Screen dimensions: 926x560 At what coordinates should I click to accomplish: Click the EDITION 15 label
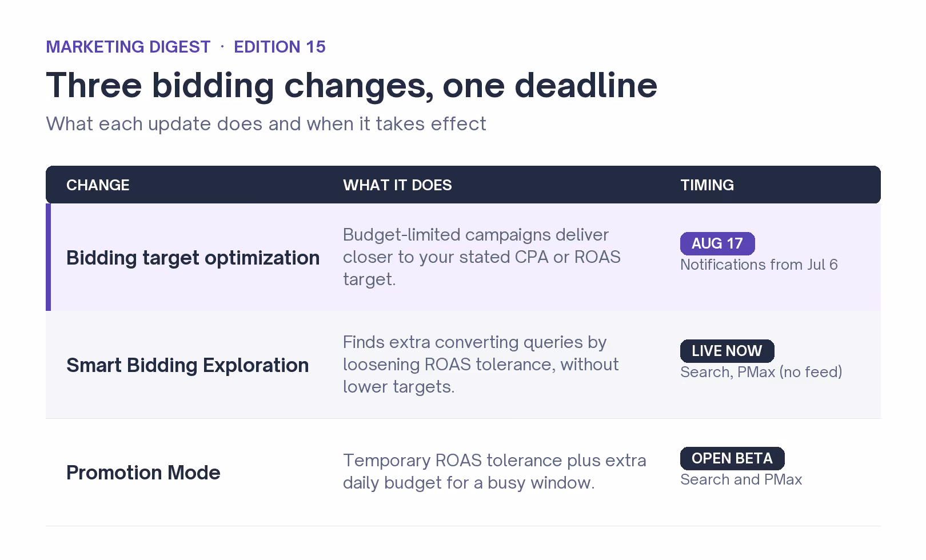tap(280, 47)
